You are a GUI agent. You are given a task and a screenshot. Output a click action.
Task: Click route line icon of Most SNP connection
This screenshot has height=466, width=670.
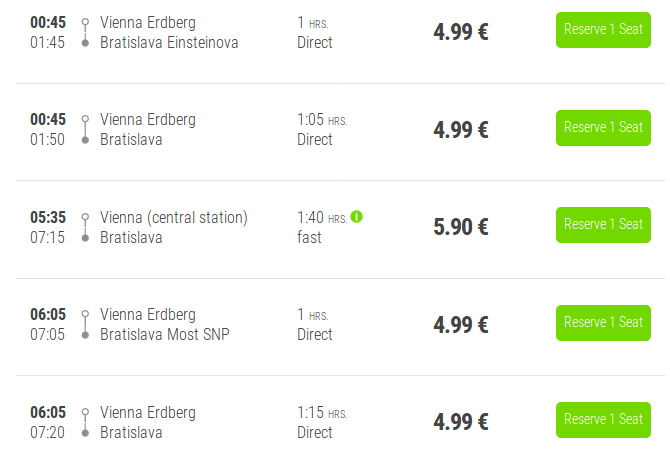[85, 325]
